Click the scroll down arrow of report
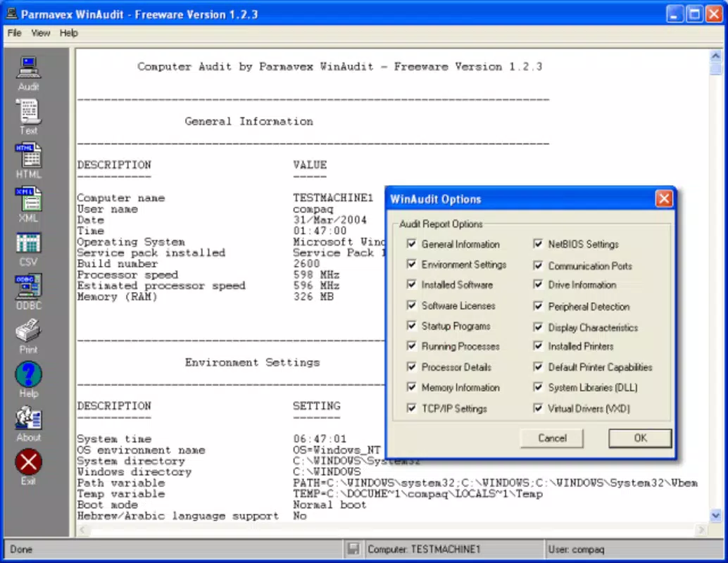Image resolution: width=728 pixels, height=563 pixels. tap(715, 515)
